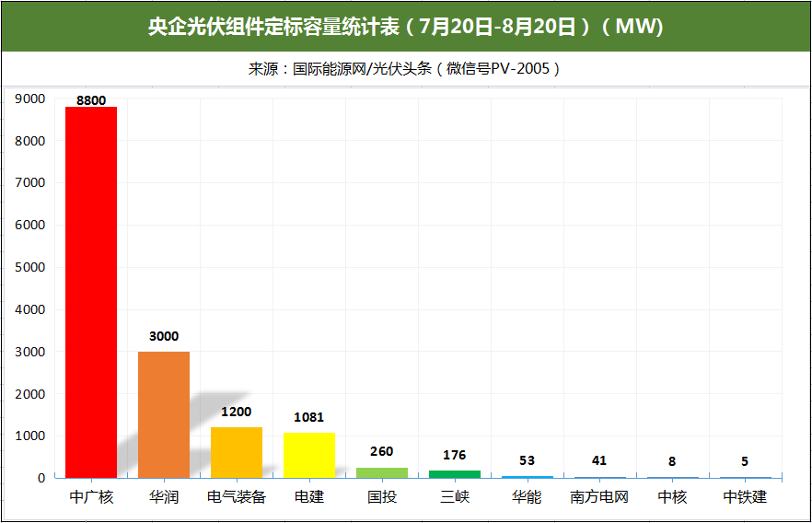Screen dimensions: 812x523
Task: Click the data label 8 above 中核
Action: click(672, 461)
